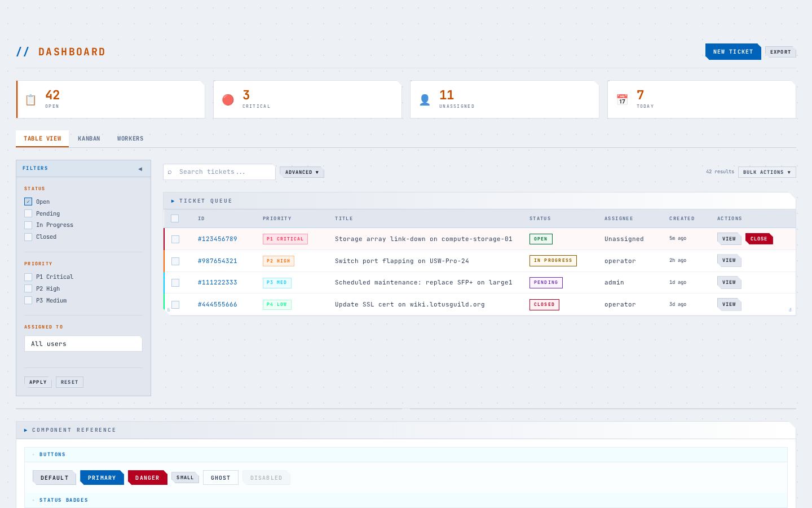812x508 pixels.
Task: Click the Small sample button
Action: [185, 478]
